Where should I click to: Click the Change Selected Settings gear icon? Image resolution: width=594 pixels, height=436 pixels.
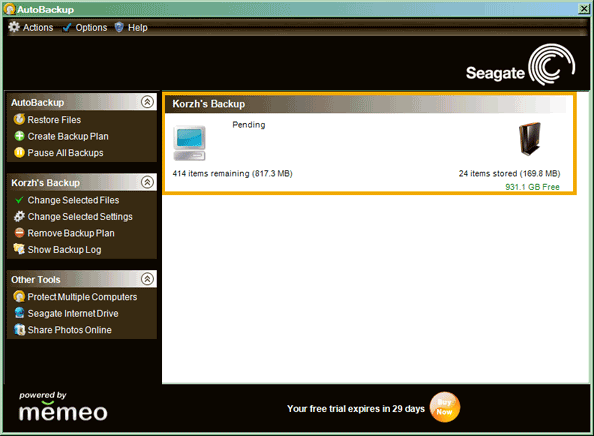click(19, 216)
